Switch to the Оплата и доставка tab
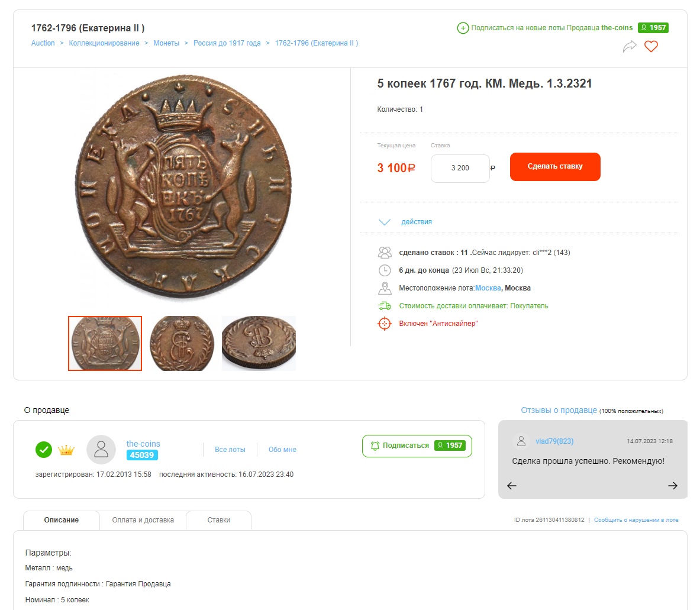This screenshot has width=700, height=610. (x=143, y=520)
